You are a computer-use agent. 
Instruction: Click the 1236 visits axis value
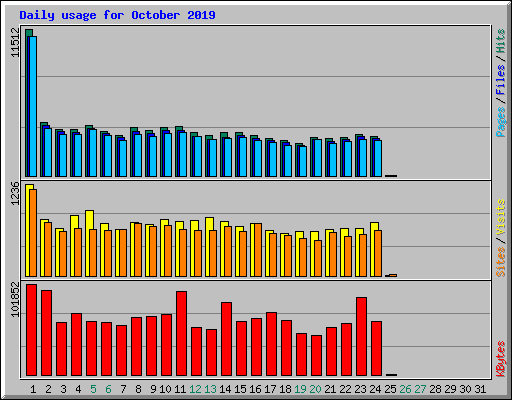15,193
